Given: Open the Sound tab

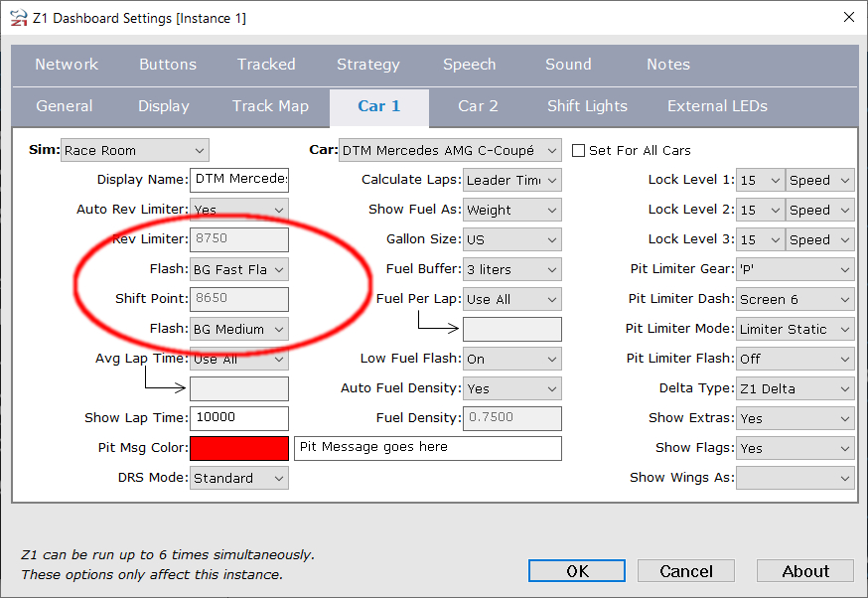Looking at the screenshot, I should [x=568, y=65].
